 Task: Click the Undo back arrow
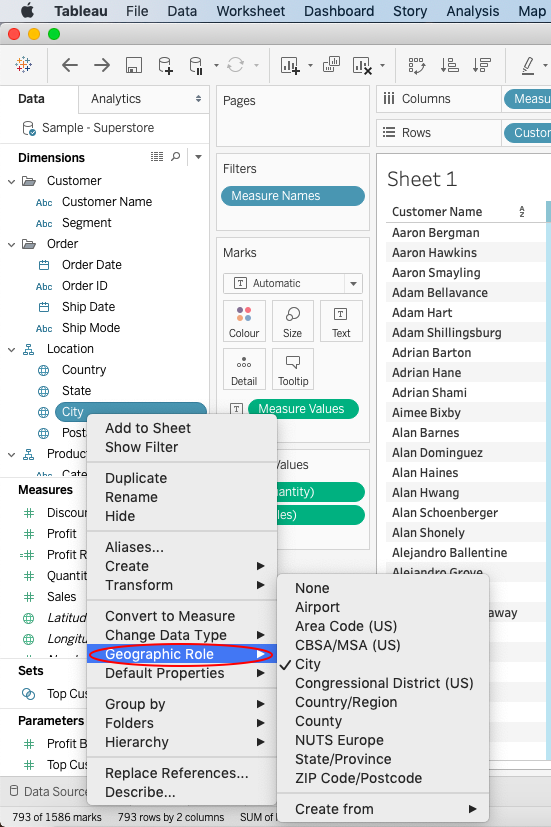pos(70,65)
